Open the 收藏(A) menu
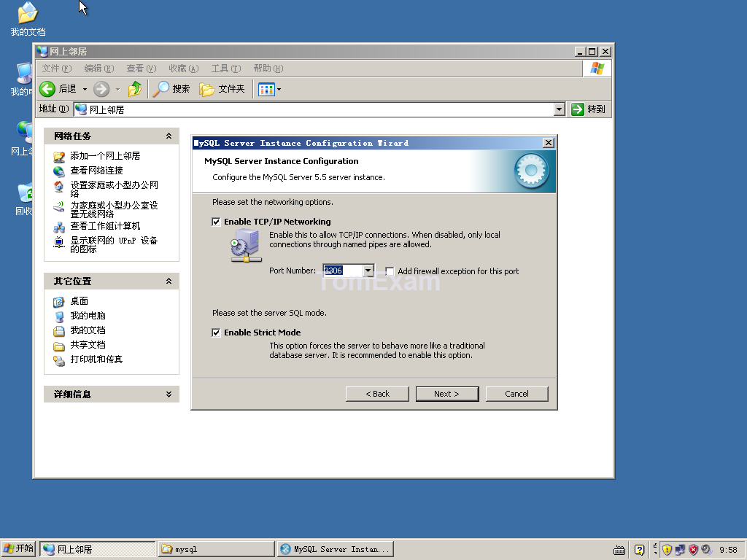The width and height of the screenshot is (747, 560). [x=183, y=69]
